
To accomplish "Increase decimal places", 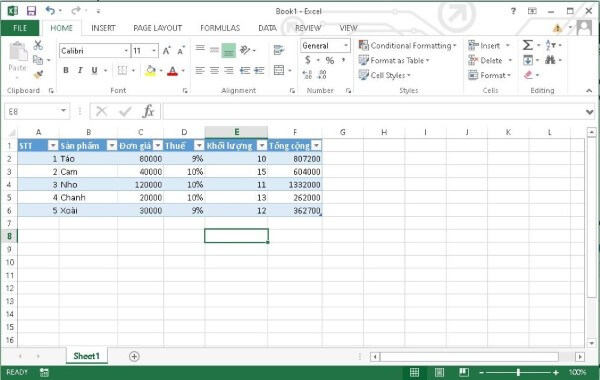I will (307, 75).
